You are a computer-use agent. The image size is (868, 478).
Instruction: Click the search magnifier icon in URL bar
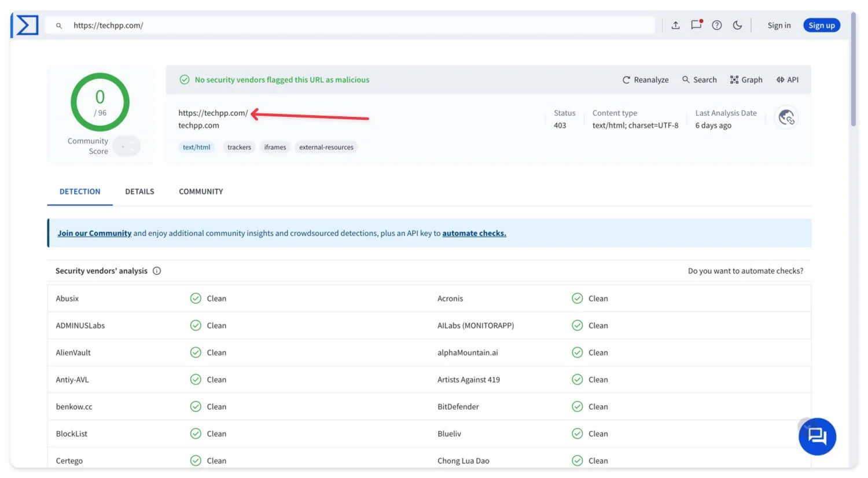(x=59, y=25)
